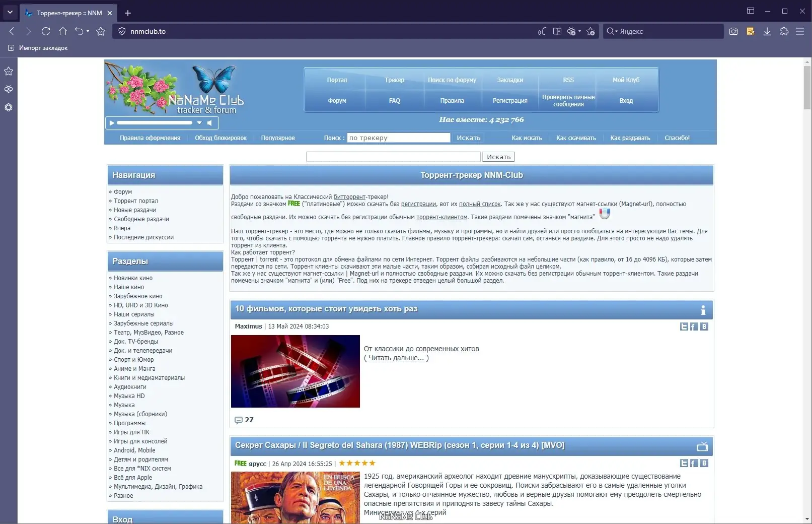Open the Аниме и Манга section link
The image size is (812, 524).
134,369
